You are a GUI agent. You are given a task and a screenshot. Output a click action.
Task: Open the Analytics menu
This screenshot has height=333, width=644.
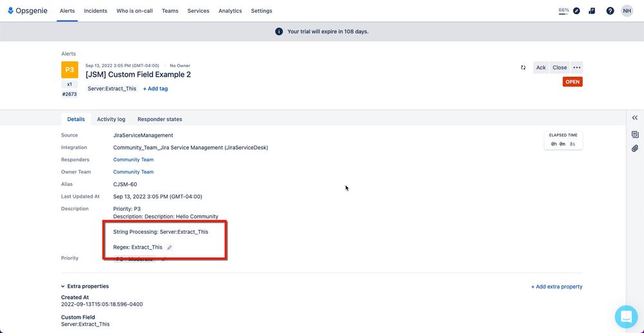click(230, 11)
